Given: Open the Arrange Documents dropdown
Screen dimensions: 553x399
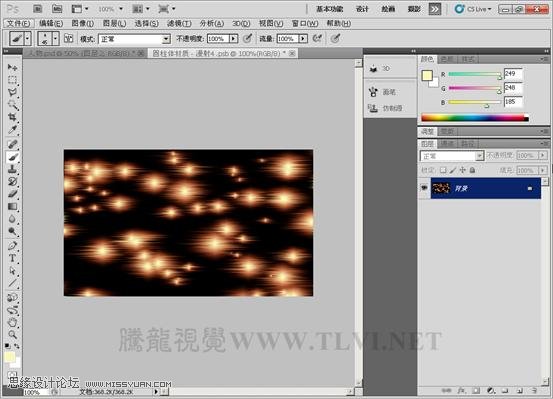Looking at the screenshot, I should tap(141, 9).
